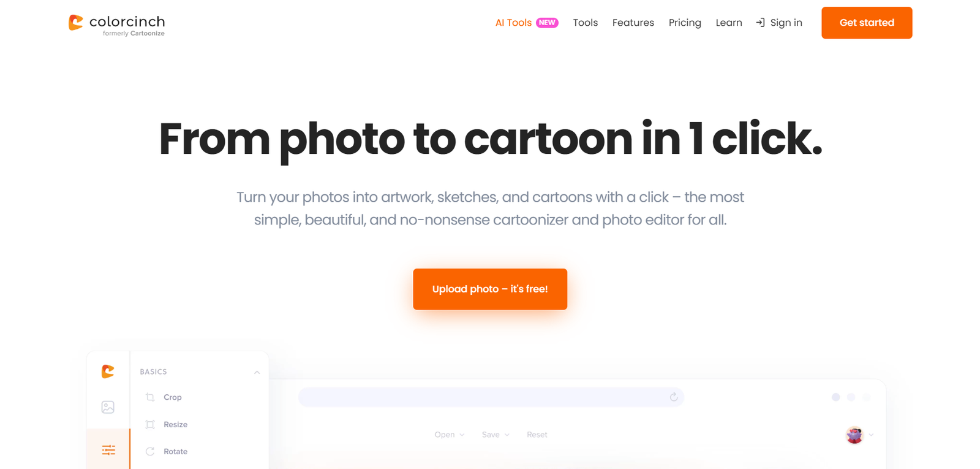This screenshot has width=980, height=469.
Task: Select the adjustments sliders sidebar icon
Action: pos(108,450)
